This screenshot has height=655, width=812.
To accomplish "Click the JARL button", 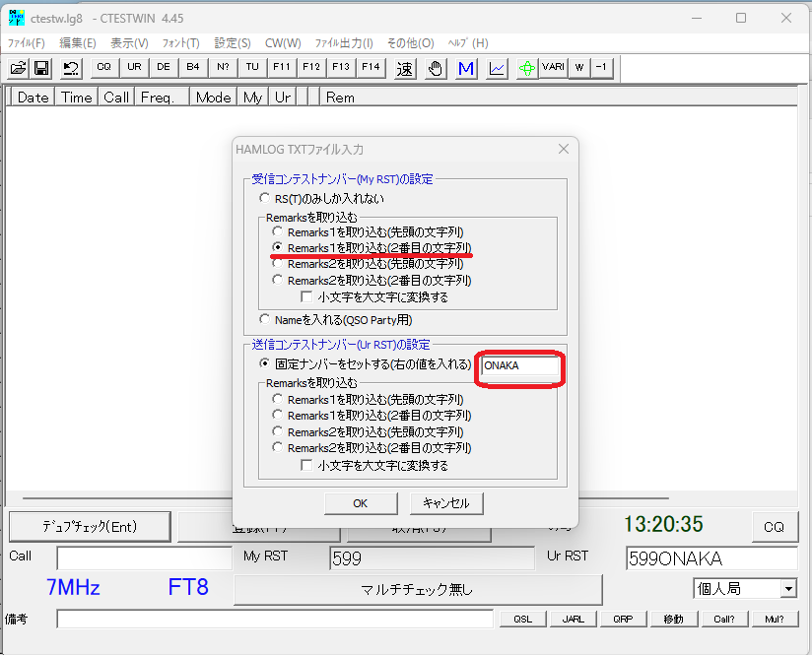I will 573,619.
